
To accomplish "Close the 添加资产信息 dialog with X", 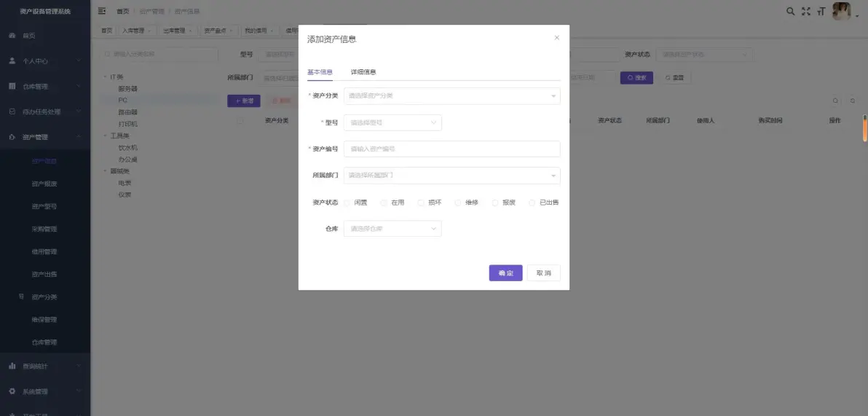I will click(557, 38).
